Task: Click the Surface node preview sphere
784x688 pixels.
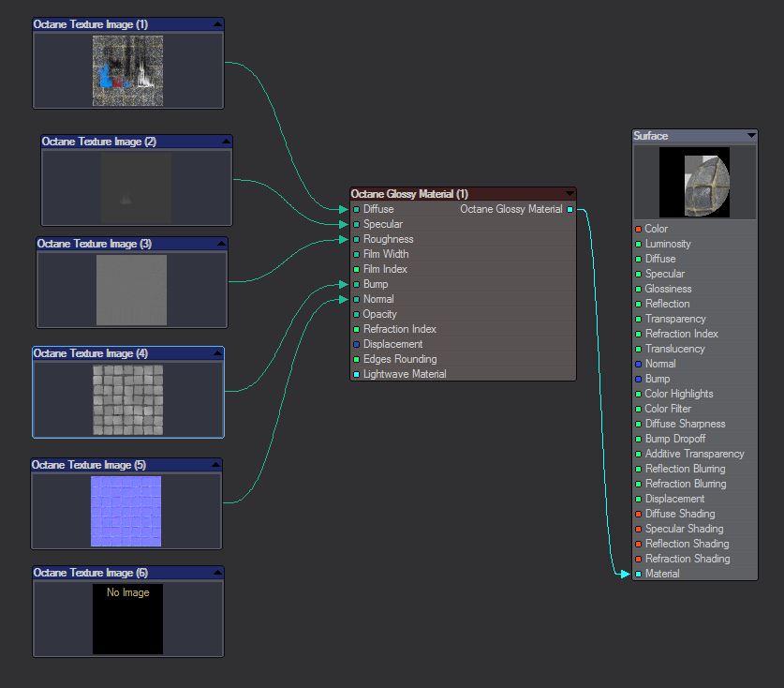Action: coord(694,182)
